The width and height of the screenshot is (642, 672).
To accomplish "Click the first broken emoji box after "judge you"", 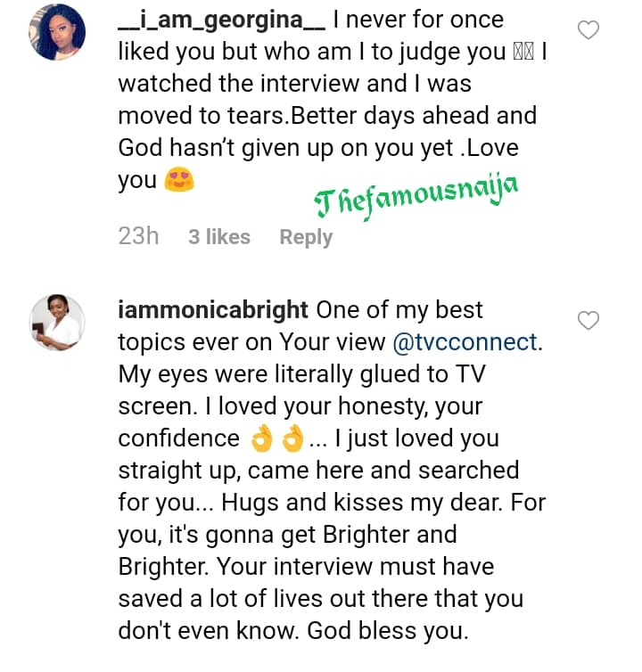I will 518,52.
